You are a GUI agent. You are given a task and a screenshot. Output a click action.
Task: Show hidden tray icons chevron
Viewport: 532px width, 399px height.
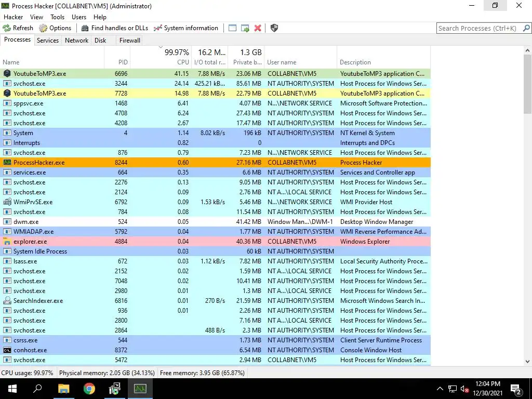click(x=440, y=389)
